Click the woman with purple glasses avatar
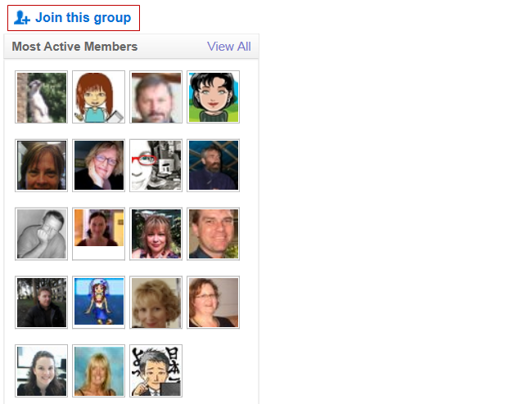 99,165
